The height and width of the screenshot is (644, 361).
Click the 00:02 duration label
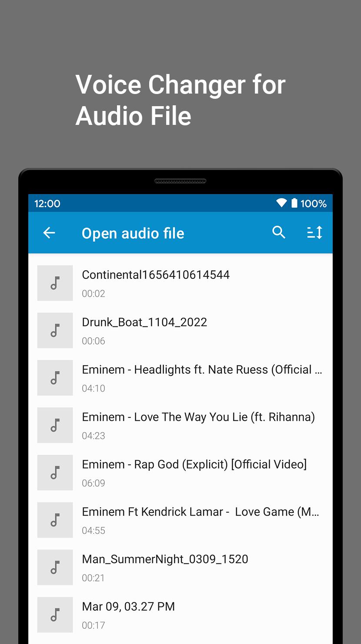pos(94,294)
